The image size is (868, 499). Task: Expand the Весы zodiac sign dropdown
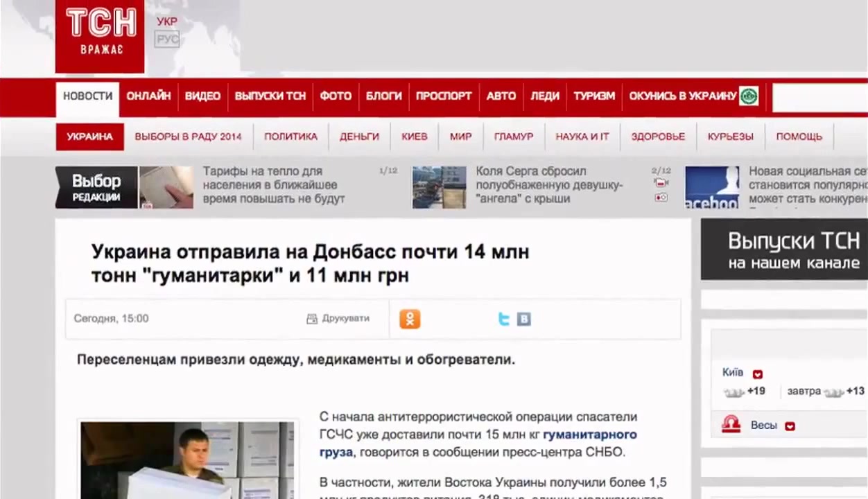point(790,426)
